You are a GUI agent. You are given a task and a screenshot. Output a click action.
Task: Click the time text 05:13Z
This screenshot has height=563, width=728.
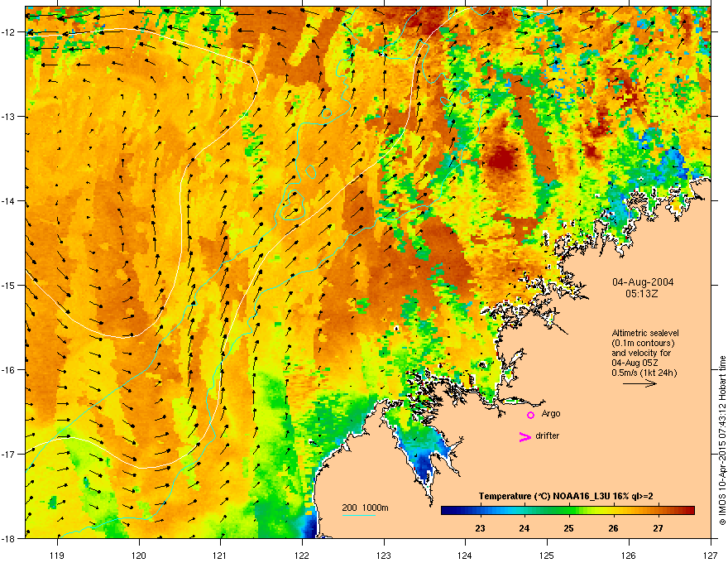tap(642, 294)
